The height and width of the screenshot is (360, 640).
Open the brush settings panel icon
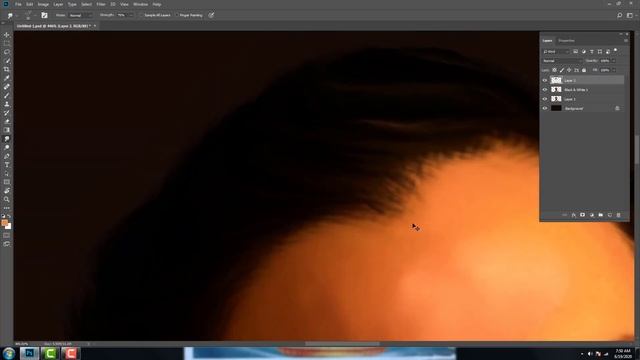click(x=44, y=15)
